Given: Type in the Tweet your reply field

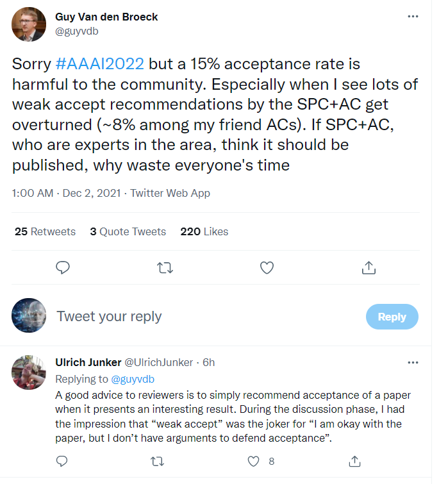Looking at the screenshot, I should 192,317.
